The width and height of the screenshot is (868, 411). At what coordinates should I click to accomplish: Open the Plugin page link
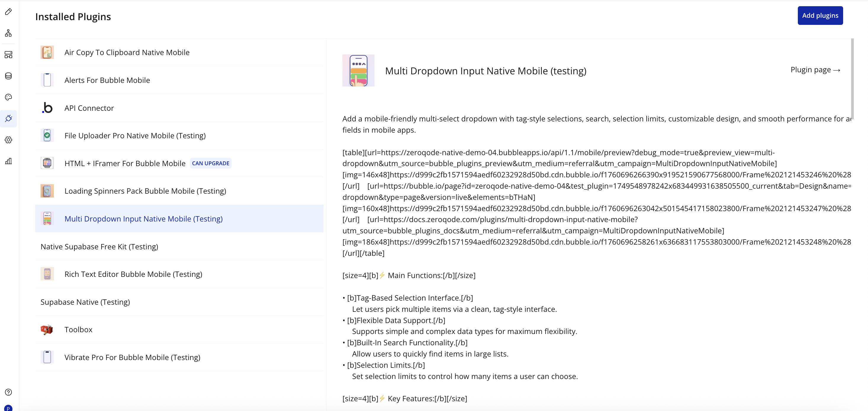click(x=815, y=70)
